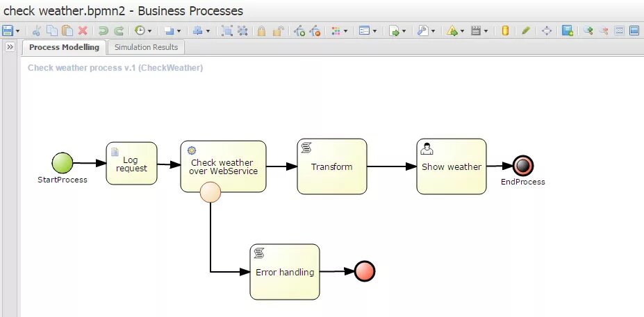Cut selection with the scissors icon
This screenshot has width=644, height=317.
click(37, 31)
